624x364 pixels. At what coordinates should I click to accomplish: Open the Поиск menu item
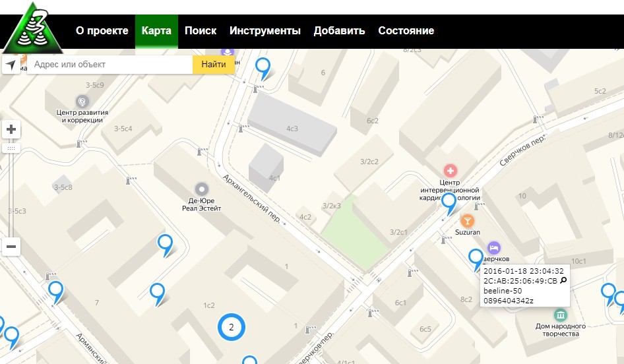tap(201, 30)
